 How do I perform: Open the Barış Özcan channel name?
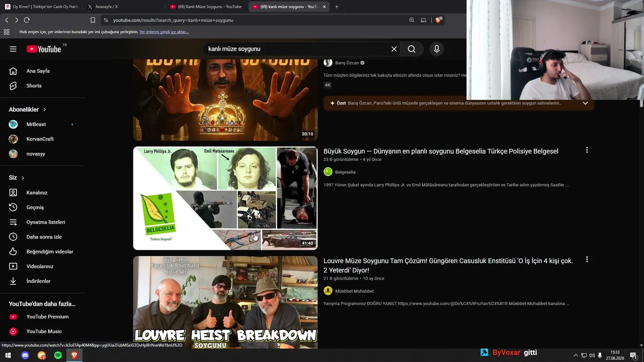(x=347, y=63)
